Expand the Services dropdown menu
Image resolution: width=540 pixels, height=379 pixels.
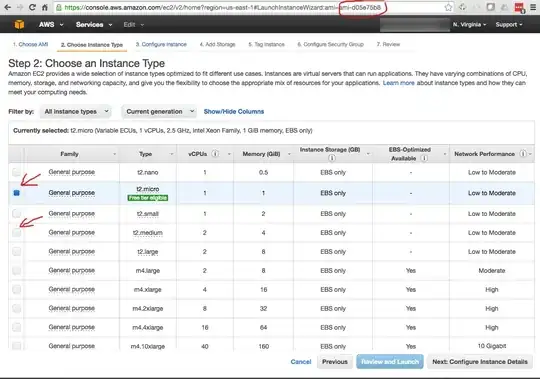94,24
